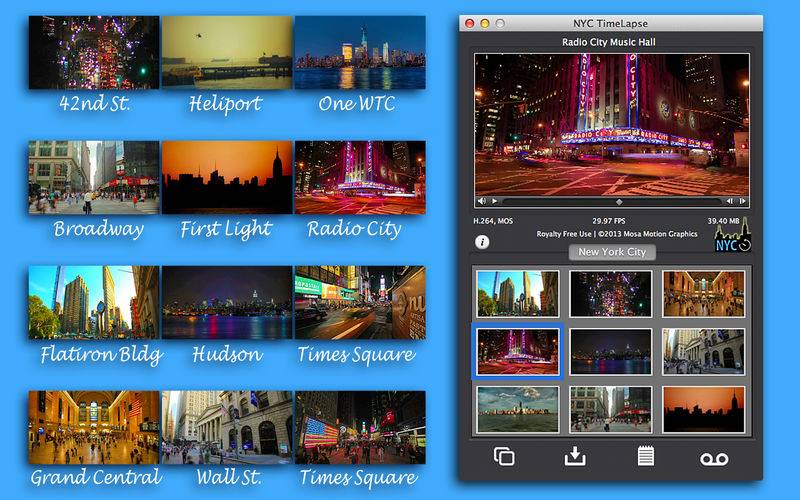
Task: Close the NYC TimeLapse window
Action: point(469,23)
